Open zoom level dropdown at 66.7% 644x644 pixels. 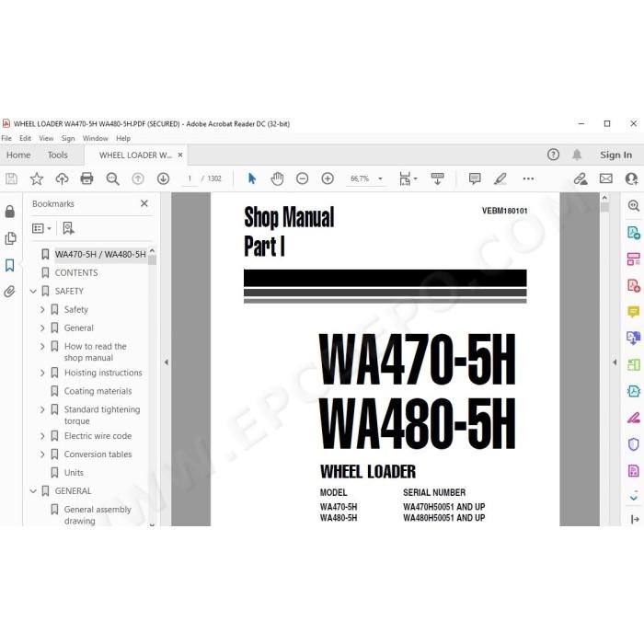380,178
